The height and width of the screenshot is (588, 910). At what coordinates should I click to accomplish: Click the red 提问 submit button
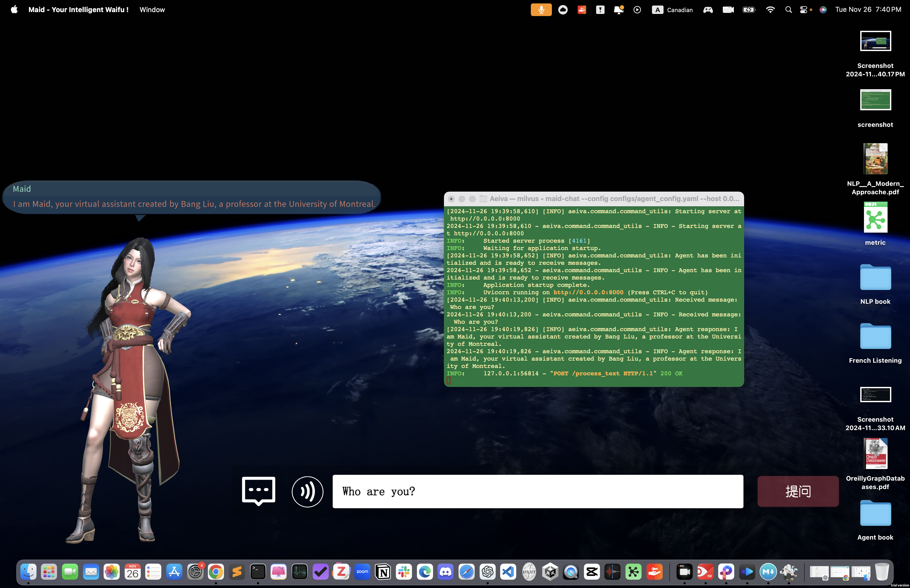pyautogui.click(x=798, y=491)
